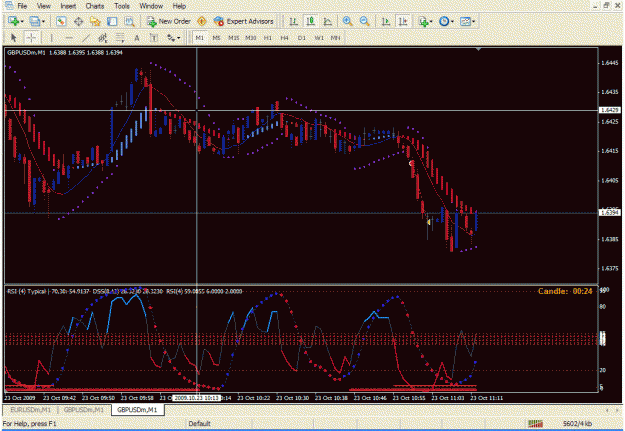Select the standard Cursor arrow tool
The width and height of the screenshot is (625, 431).
pyautogui.click(x=14, y=38)
